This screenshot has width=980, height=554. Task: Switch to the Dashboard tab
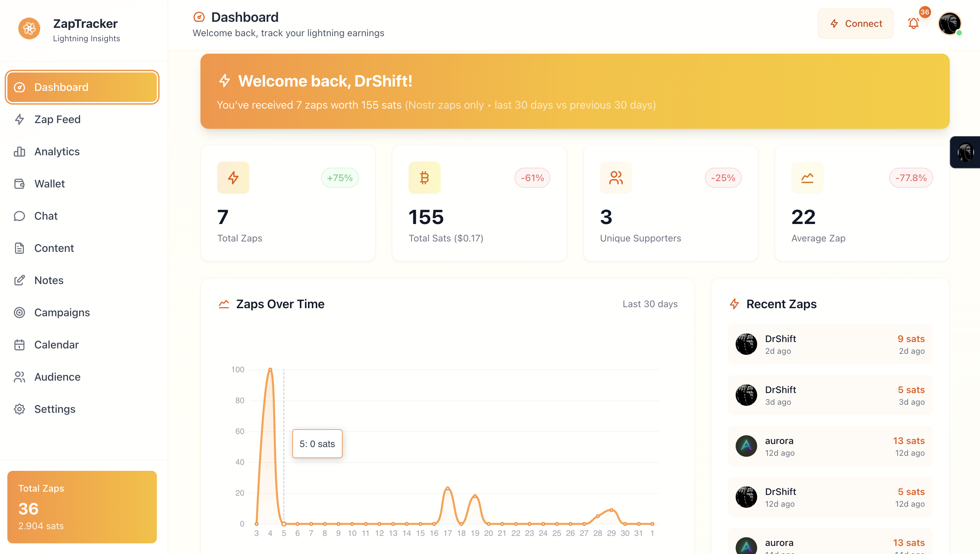(x=61, y=87)
